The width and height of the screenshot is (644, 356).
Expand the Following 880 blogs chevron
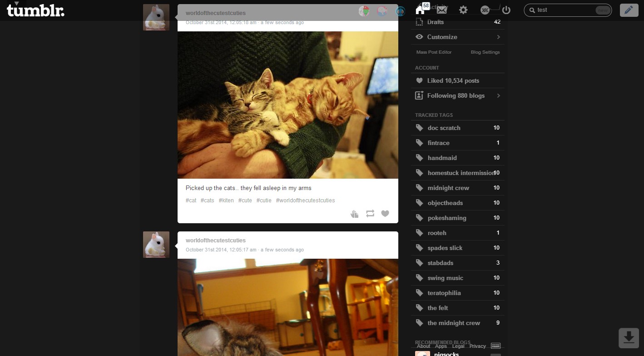click(498, 95)
